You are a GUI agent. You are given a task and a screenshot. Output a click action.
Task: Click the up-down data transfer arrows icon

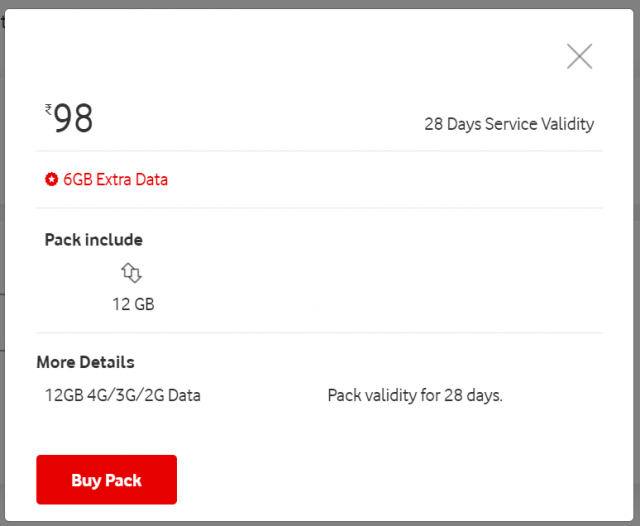point(131,273)
